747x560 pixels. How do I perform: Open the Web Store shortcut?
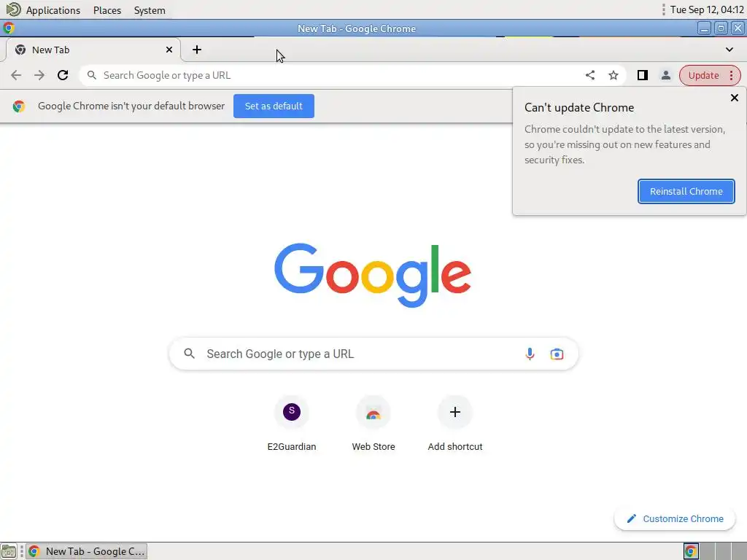click(373, 424)
